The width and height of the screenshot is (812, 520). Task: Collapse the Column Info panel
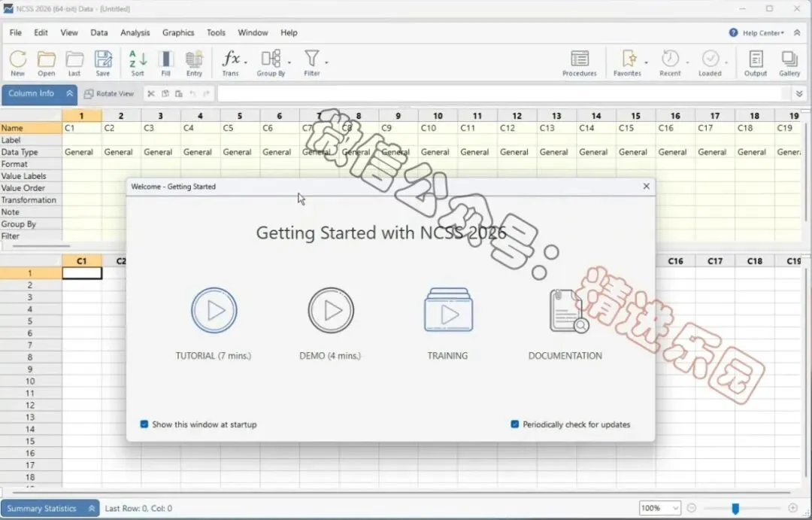click(x=69, y=93)
